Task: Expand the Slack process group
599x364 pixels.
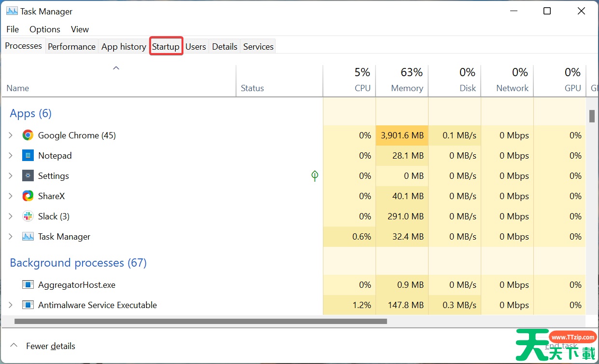Action: (x=11, y=216)
